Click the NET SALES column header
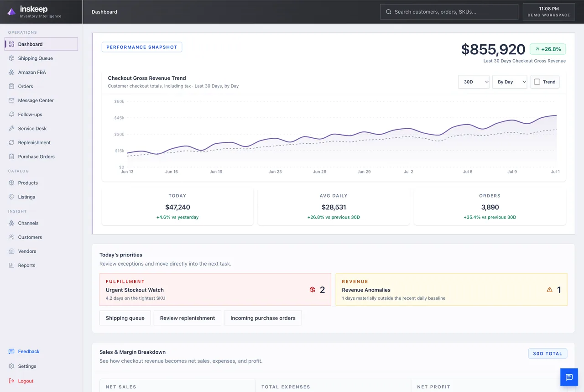 point(121,387)
